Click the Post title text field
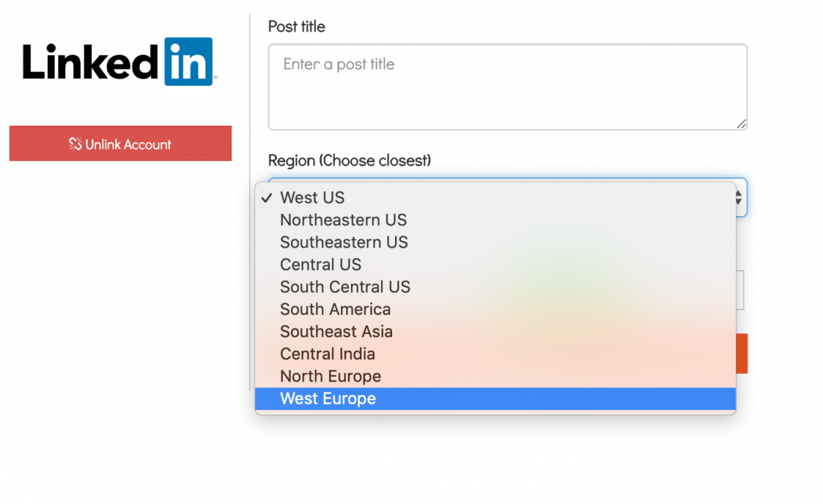This screenshot has height=504, width=823. [507, 87]
